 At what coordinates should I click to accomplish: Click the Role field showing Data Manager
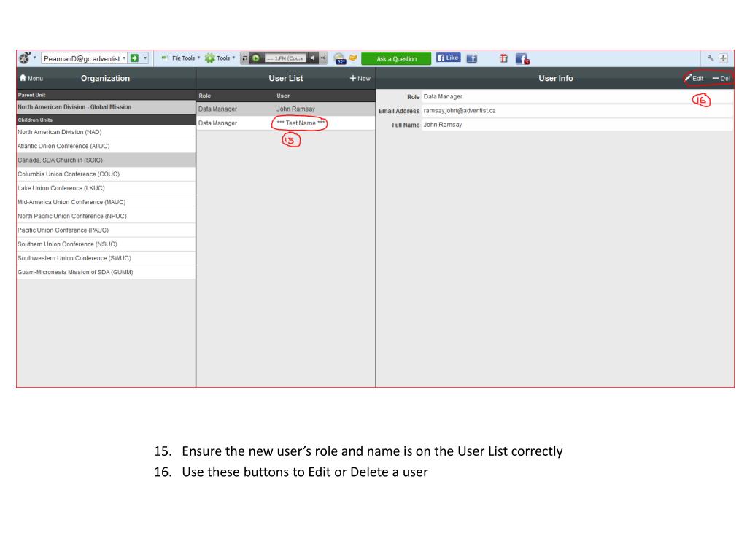[577, 96]
